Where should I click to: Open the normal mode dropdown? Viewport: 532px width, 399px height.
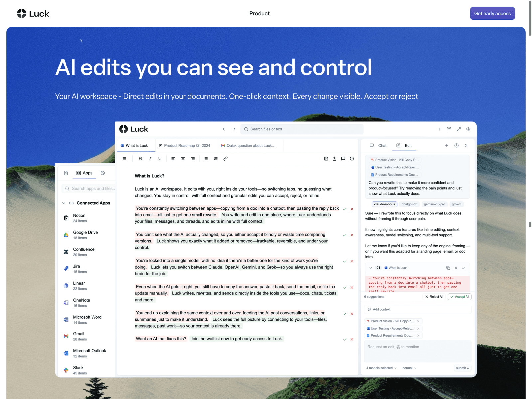409,368
